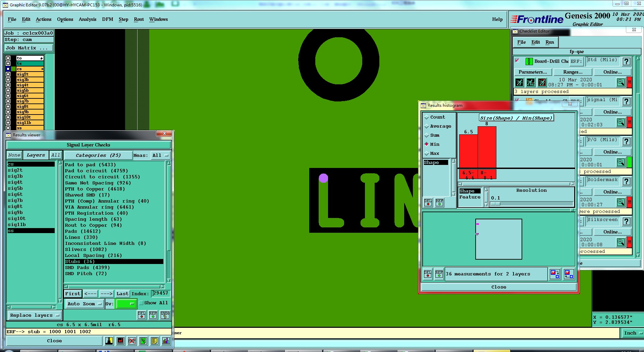Toggle visibility box of layer sig2t
Image resolution: width=644 pixels, height=352 pixels.
pyautogui.click(x=8, y=74)
